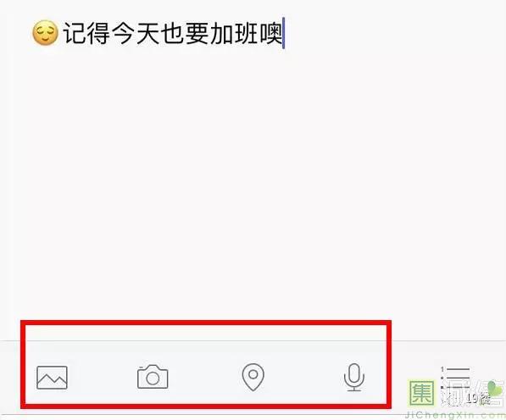506x420 pixels.
Task: Click on the character 天 in note
Action: click(x=148, y=33)
